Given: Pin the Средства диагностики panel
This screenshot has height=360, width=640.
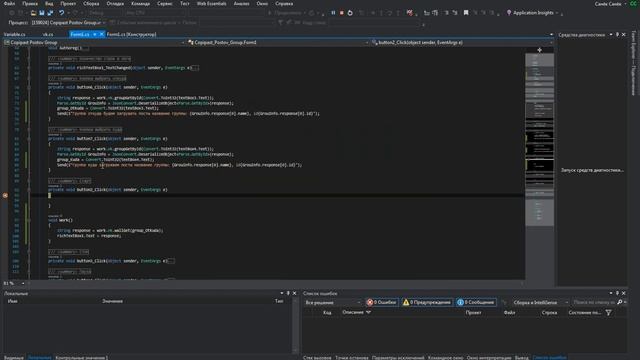Looking at the screenshot, I should coord(617,35).
